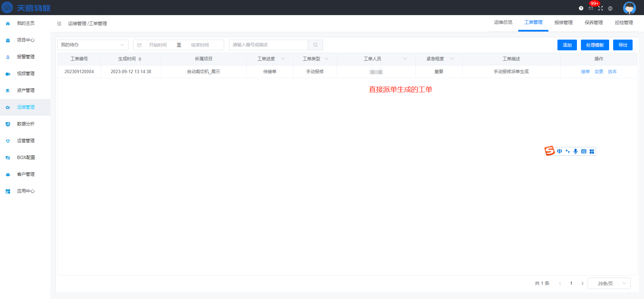Viewport: 644px width, 299px height.
Task: Click the 手动报修派单生成 description cell
Action: tap(511, 72)
